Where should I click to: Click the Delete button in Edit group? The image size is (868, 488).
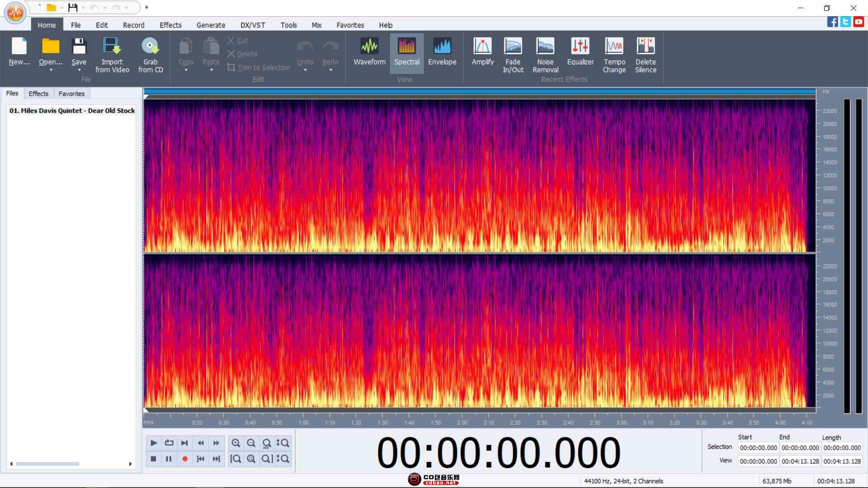[242, 54]
